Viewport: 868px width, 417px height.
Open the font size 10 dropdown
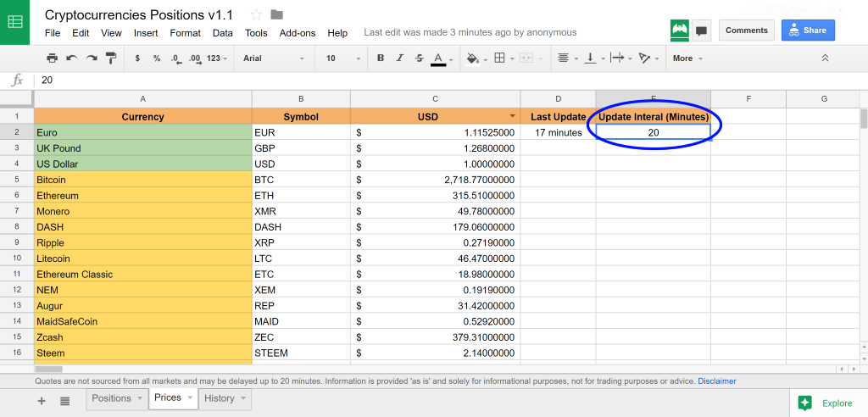pyautogui.click(x=343, y=58)
